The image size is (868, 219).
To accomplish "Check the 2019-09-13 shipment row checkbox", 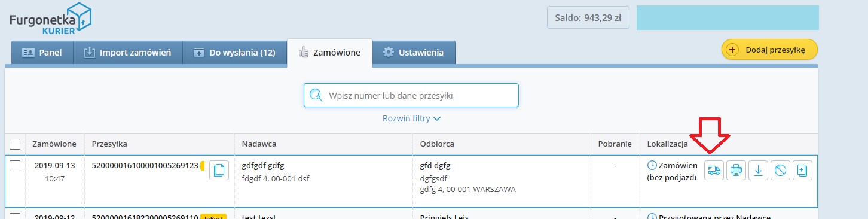I will point(16,166).
